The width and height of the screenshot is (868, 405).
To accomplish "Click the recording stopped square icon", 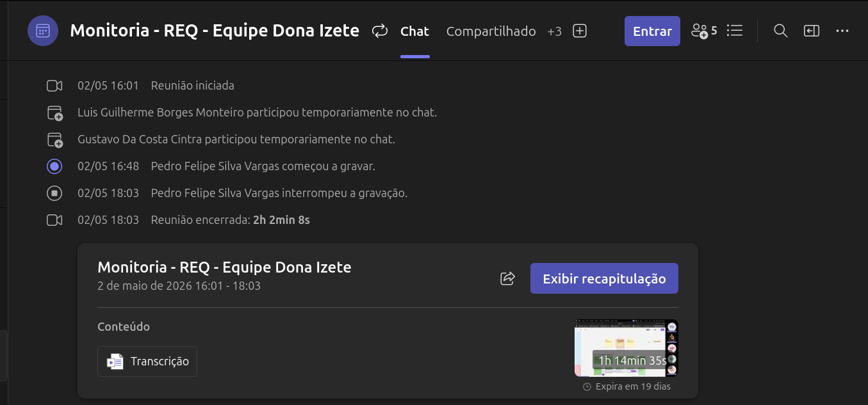I will coord(54,193).
